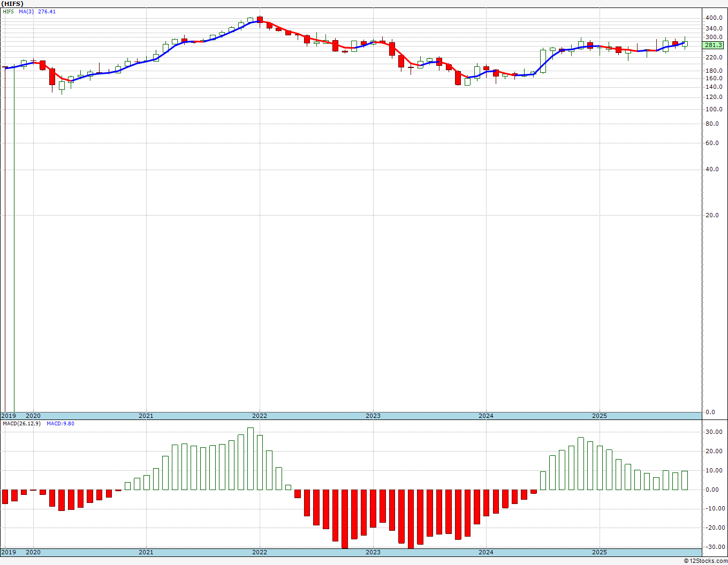This screenshot has height=565, width=728.
Task: Click the 281.3 current price tag
Action: [x=714, y=45]
